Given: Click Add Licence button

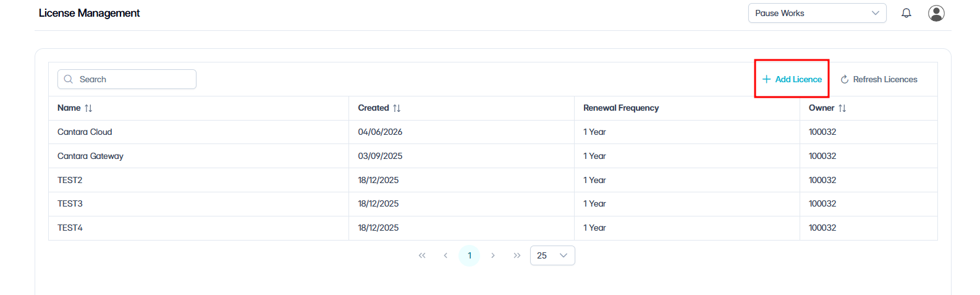Looking at the screenshot, I should [792, 79].
